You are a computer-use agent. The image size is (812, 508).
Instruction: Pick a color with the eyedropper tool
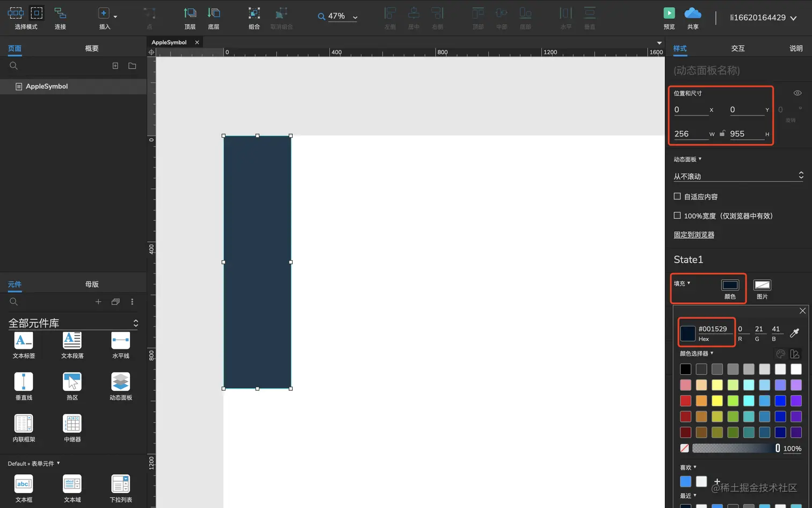pos(795,332)
